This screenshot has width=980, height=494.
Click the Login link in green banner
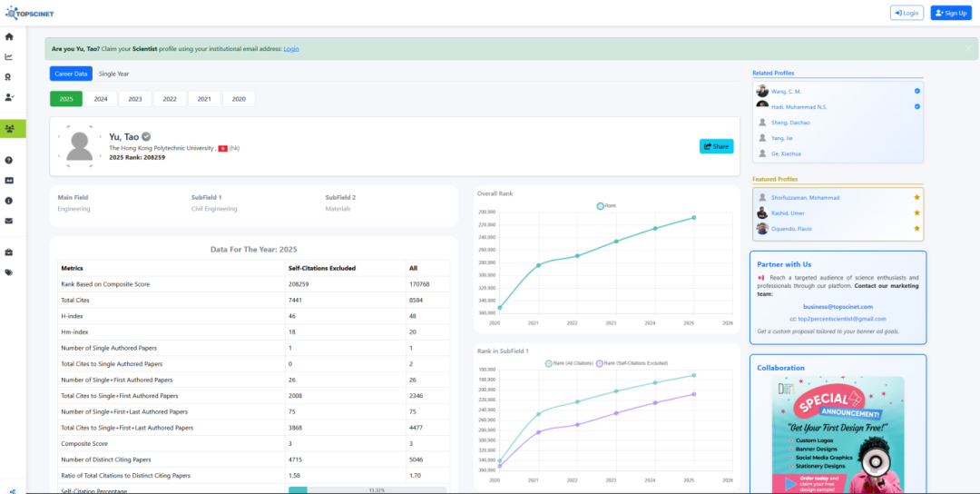click(291, 49)
